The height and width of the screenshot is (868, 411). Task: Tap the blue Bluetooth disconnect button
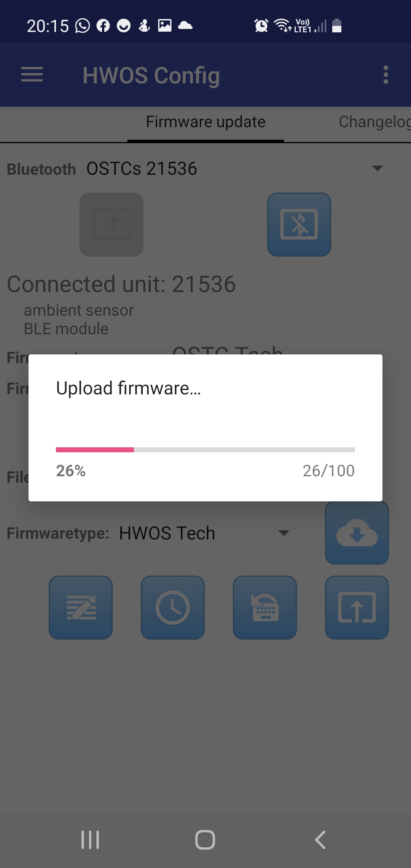tap(299, 225)
